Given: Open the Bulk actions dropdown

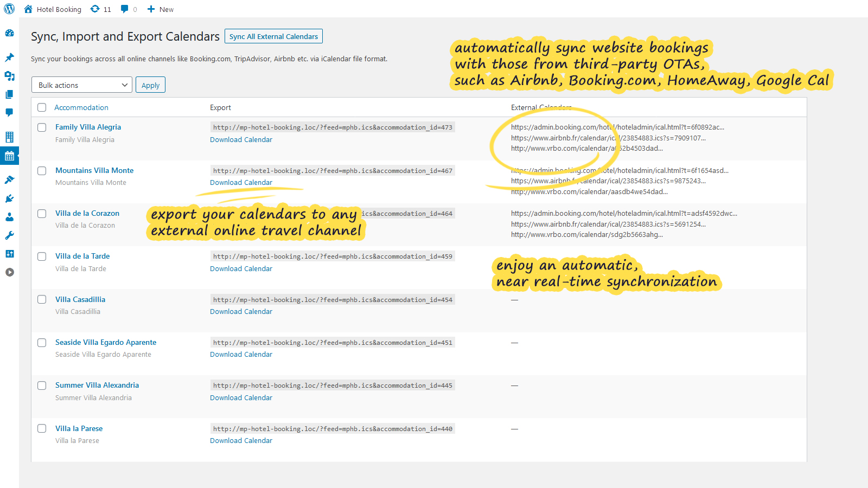Looking at the screenshot, I should pyautogui.click(x=81, y=85).
